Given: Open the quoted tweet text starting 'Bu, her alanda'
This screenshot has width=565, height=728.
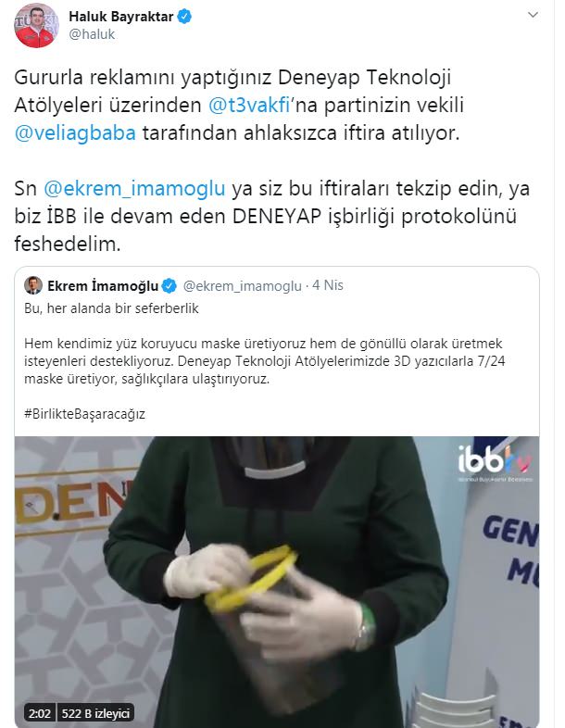Looking at the screenshot, I should 111,308.
